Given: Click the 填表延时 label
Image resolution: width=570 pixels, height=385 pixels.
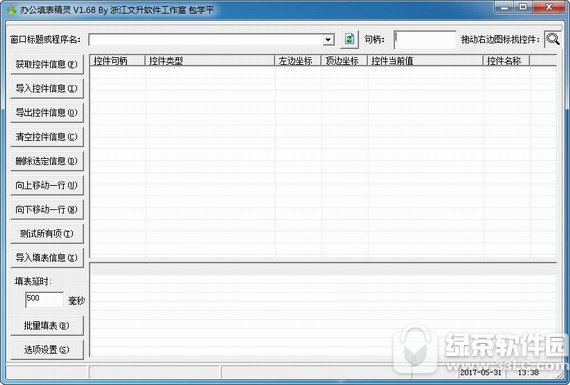Looking at the screenshot, I should click(33, 281).
